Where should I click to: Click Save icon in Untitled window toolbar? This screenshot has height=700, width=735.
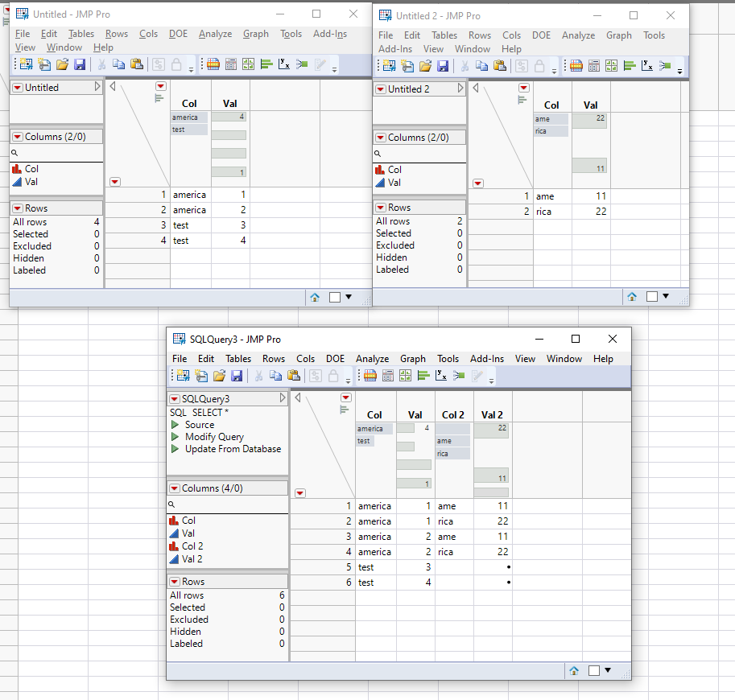[x=81, y=64]
